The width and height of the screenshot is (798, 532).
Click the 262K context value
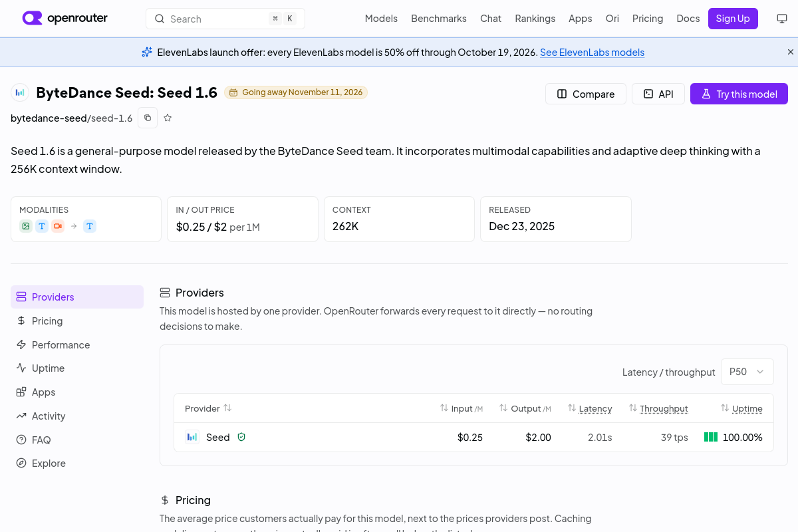[x=346, y=226]
